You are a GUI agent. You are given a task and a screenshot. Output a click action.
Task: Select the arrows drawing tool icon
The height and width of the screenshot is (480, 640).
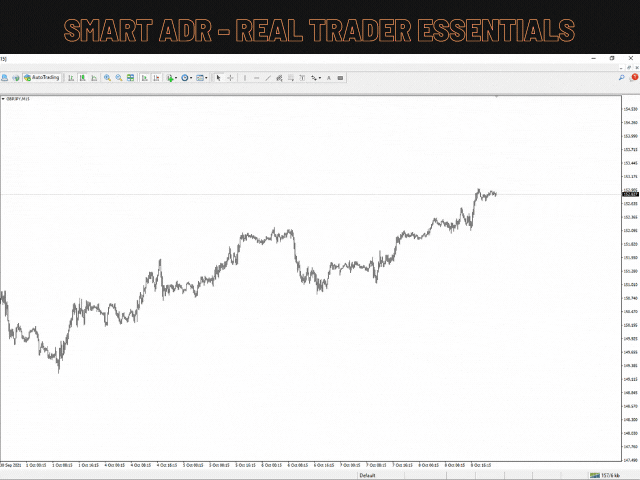coord(313,78)
